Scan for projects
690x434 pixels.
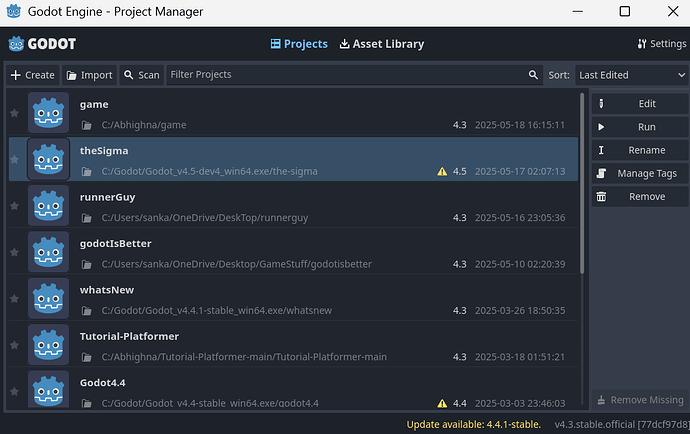click(x=142, y=75)
